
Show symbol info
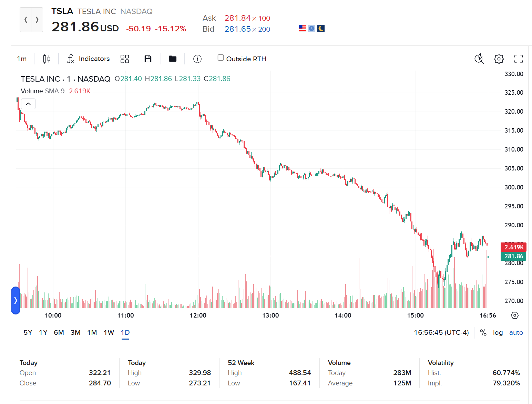pos(197,59)
